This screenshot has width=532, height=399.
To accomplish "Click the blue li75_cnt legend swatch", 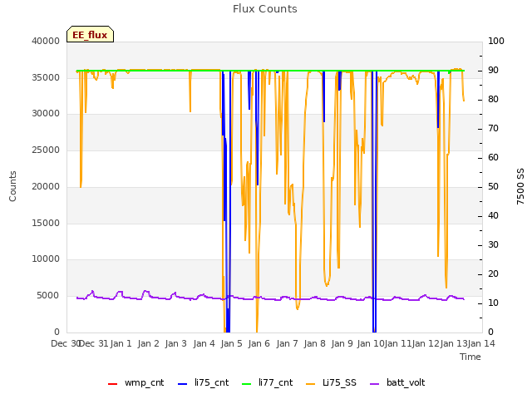I will (x=182, y=384).
